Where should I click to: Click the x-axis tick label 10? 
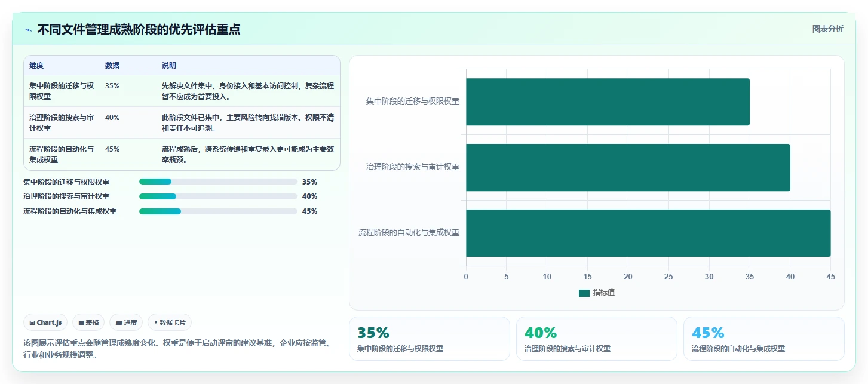(x=547, y=277)
